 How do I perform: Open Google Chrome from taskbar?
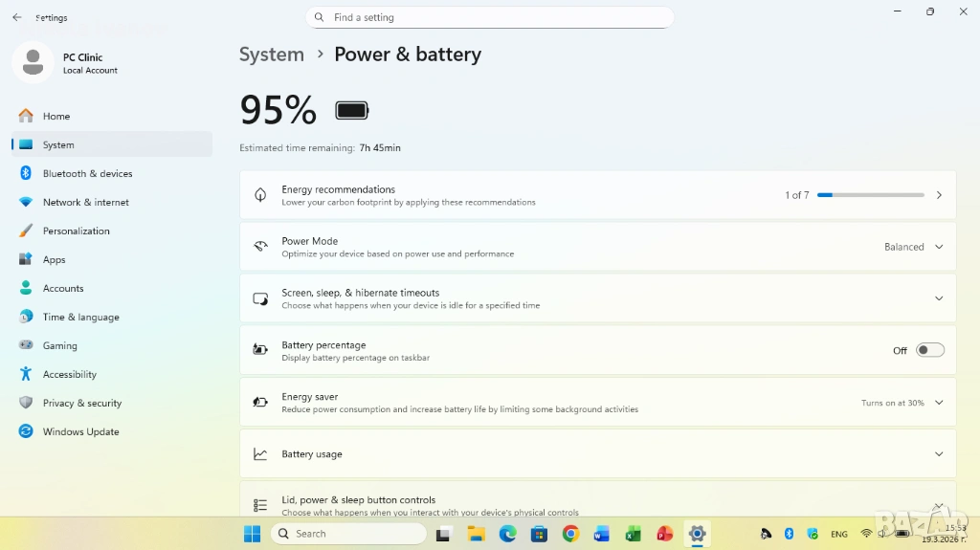click(x=570, y=534)
